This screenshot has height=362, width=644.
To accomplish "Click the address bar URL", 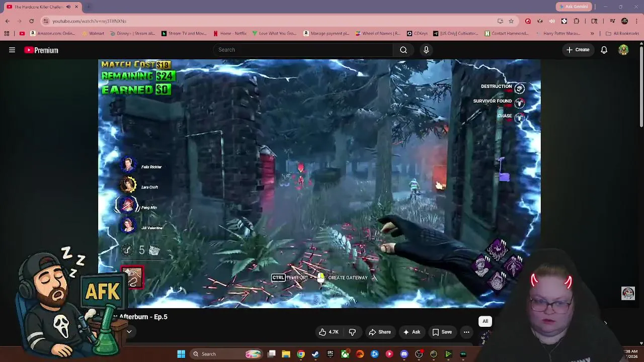I will coord(90,21).
